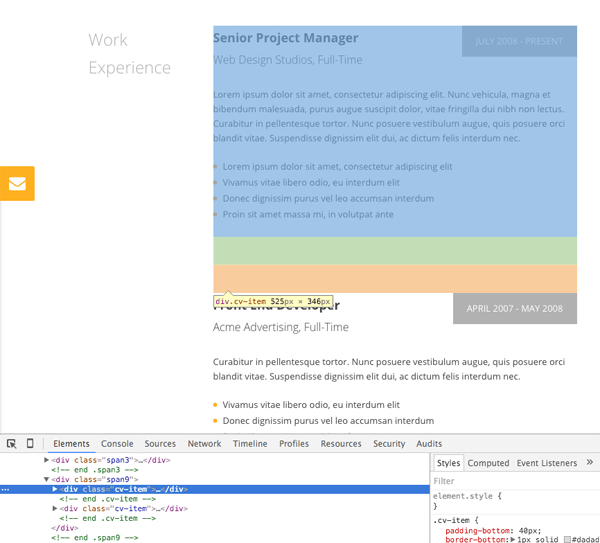600x543 pixels.
Task: Click the APRIL 2007 - MAY 2008 date badge
Action: point(515,308)
